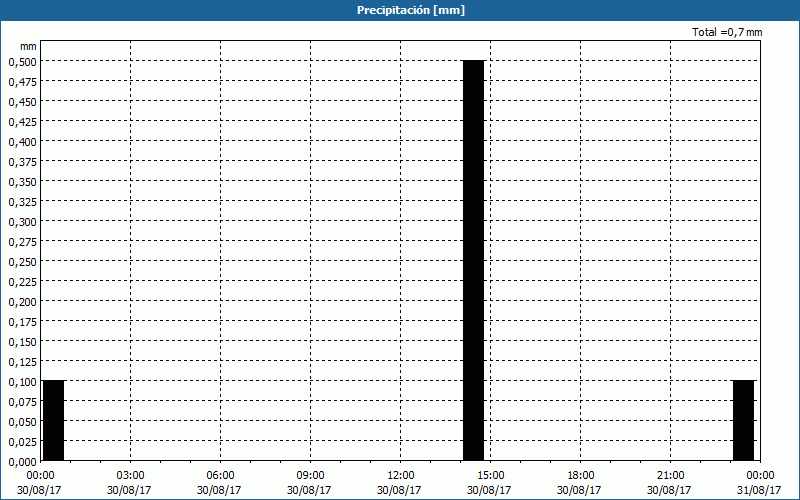Select the tall 0,500 bar near 15:00
The width and height of the screenshot is (800, 500).
pyautogui.click(x=473, y=261)
